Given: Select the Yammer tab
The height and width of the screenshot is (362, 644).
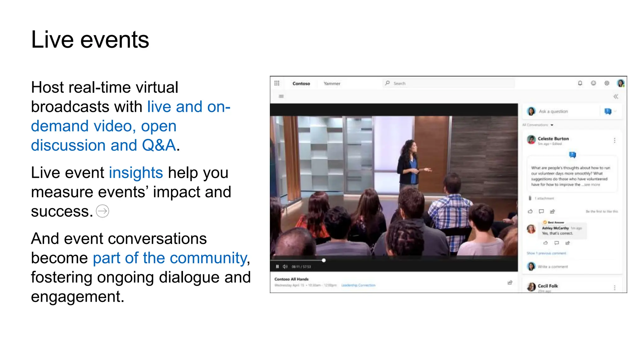Looking at the screenshot, I should (332, 84).
